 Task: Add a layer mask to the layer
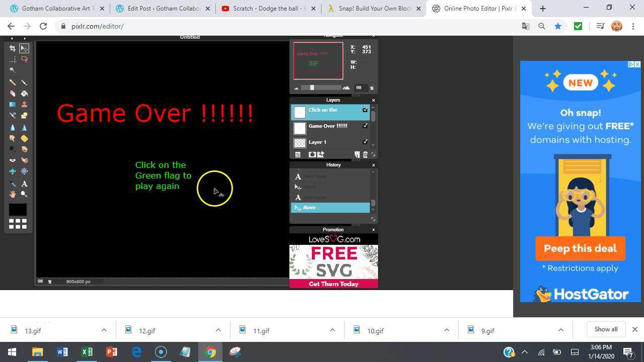[312, 154]
